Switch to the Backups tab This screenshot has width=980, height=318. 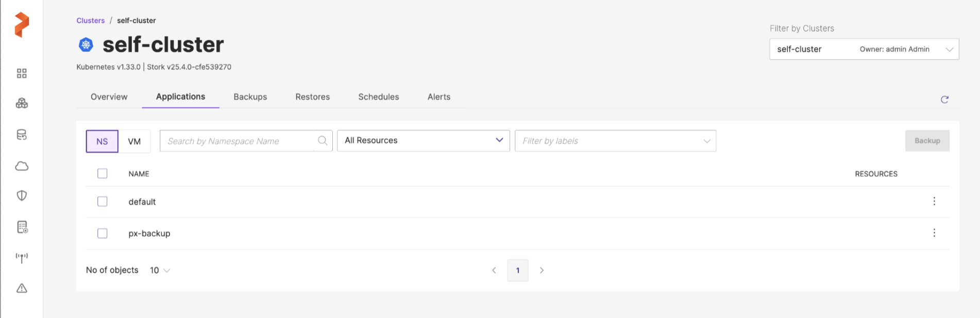click(x=250, y=97)
